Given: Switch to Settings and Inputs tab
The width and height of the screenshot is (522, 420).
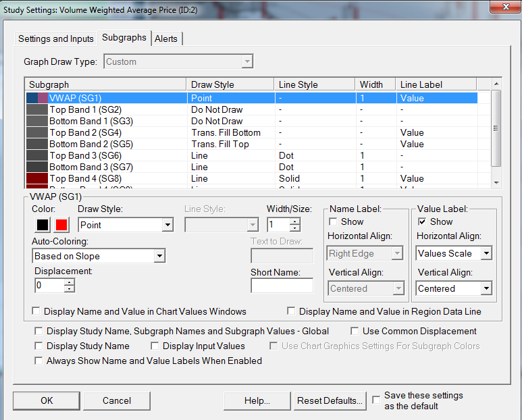Looking at the screenshot, I should pos(55,38).
